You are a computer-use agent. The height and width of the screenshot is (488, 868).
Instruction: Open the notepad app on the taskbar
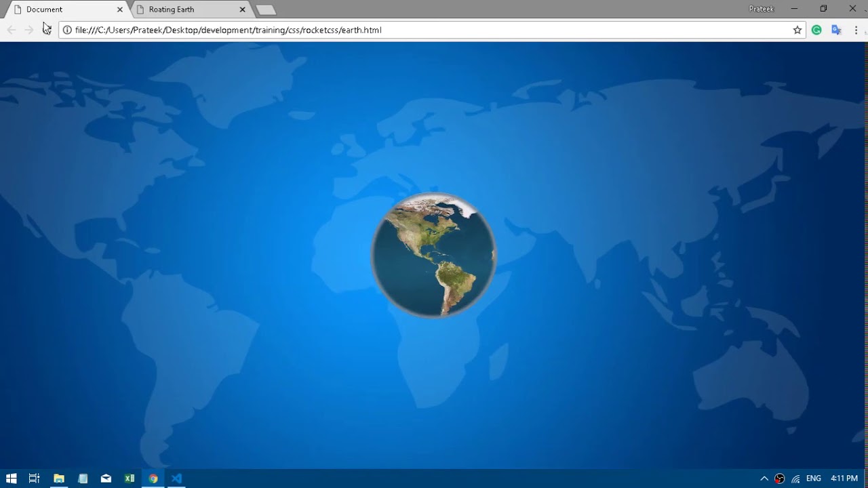83,479
